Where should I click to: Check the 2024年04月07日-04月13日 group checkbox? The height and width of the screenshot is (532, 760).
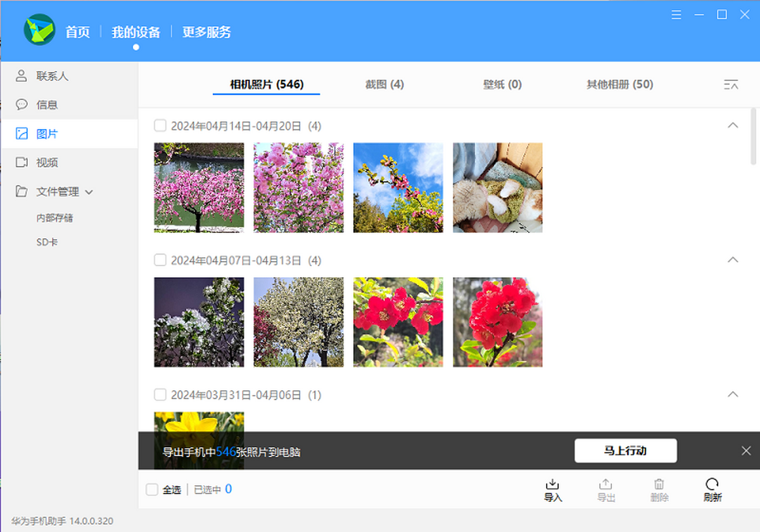[x=160, y=260]
